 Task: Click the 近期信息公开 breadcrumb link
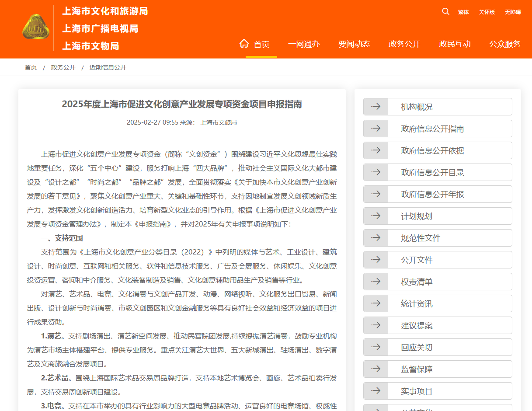point(108,67)
